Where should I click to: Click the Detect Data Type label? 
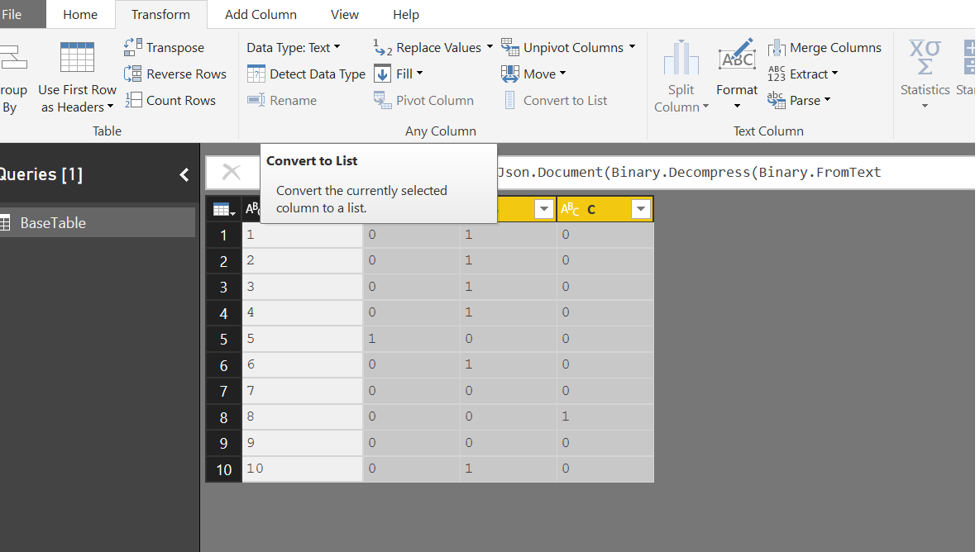318,74
